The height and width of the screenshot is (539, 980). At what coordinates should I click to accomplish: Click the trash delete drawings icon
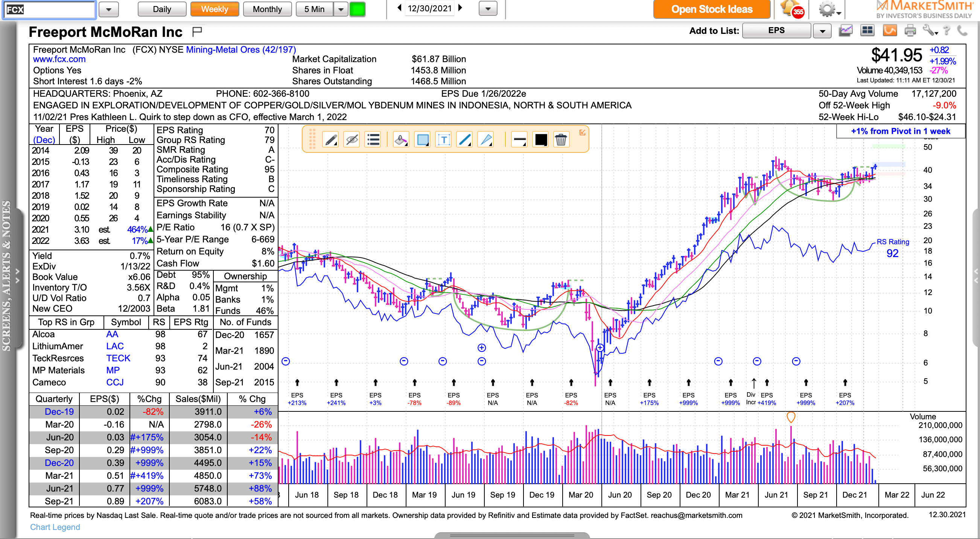561,140
